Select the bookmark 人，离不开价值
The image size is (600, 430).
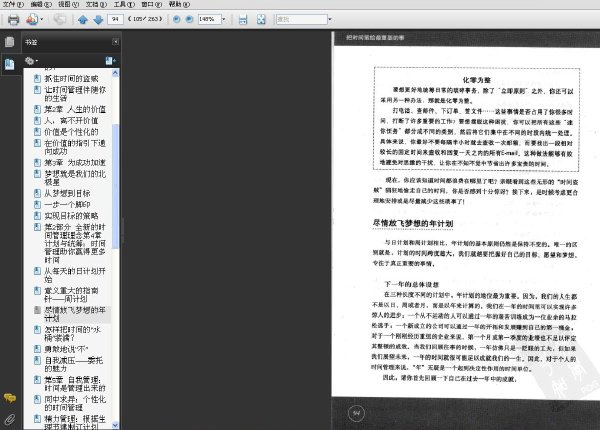tap(71, 121)
